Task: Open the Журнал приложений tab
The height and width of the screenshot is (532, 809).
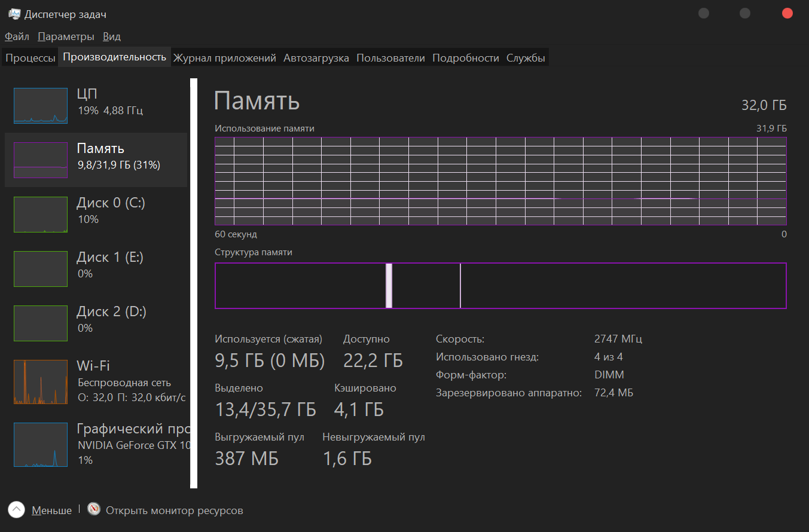Action: 224,58
